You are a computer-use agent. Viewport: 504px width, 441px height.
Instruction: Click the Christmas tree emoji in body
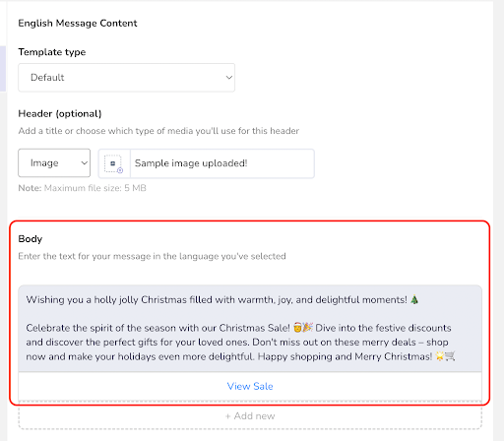414,299
